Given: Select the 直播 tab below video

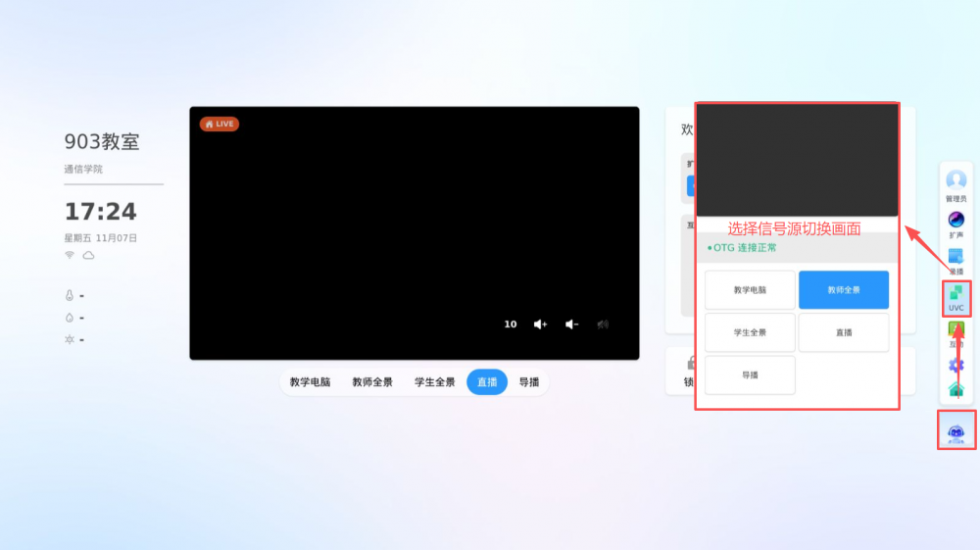Looking at the screenshot, I should point(487,382).
